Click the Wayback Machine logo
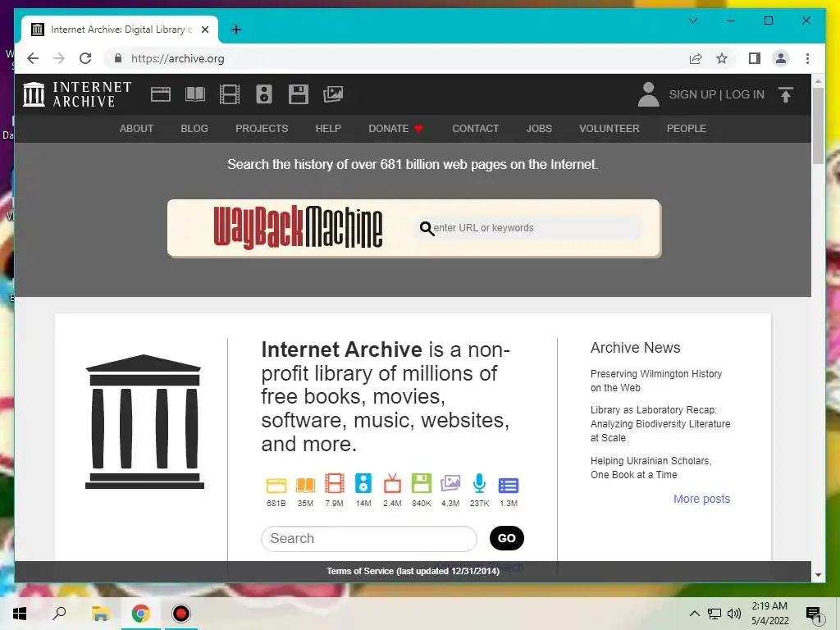This screenshot has width=840, height=630. click(298, 228)
